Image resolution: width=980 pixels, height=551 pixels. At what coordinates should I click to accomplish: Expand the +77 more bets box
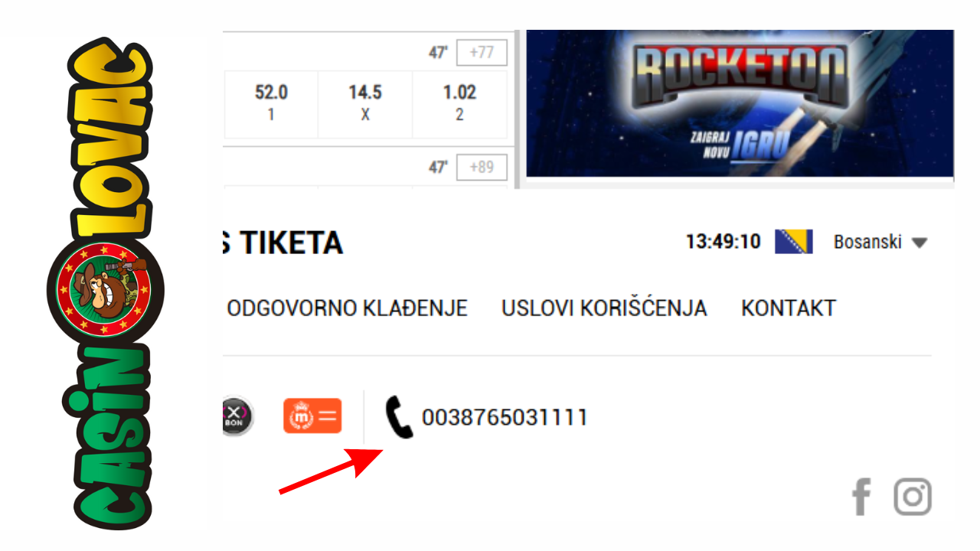pyautogui.click(x=482, y=53)
